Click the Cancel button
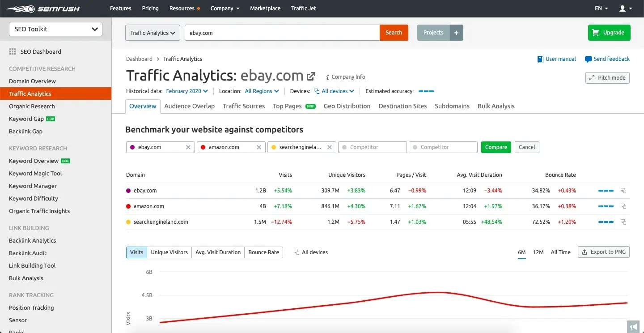 tap(527, 147)
